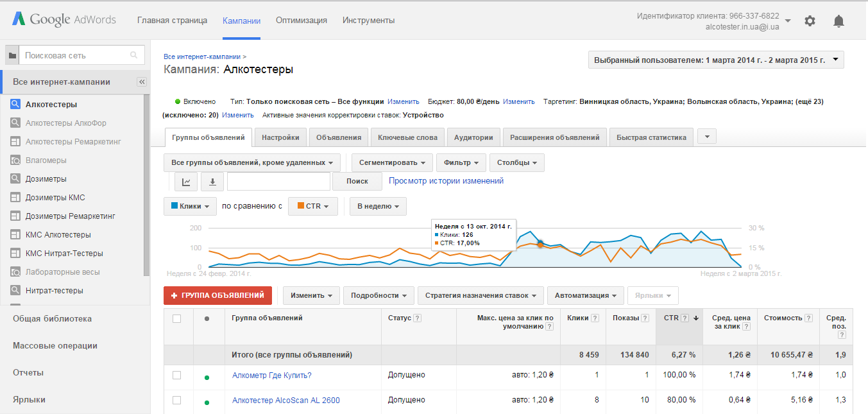Click the Поиск button
The height and width of the screenshot is (414, 868).
(357, 182)
